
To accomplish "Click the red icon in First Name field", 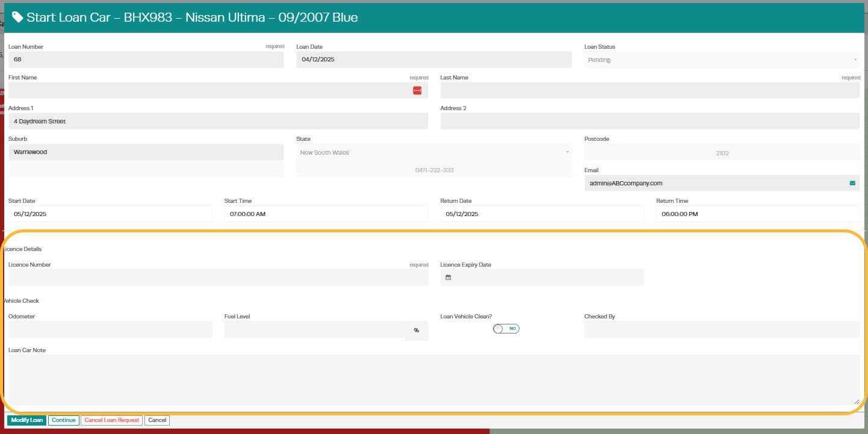I will 417,90.
